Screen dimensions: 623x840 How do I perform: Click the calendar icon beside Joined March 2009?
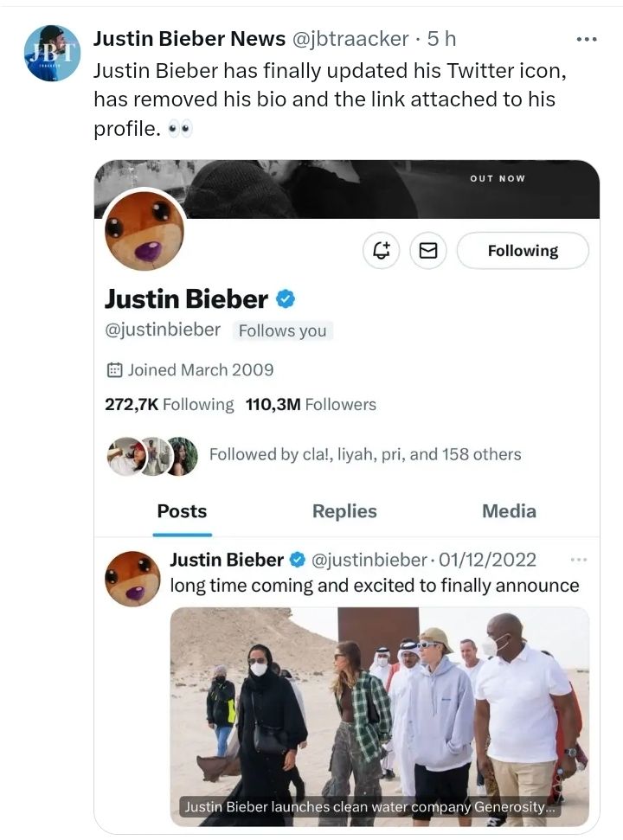click(x=114, y=370)
